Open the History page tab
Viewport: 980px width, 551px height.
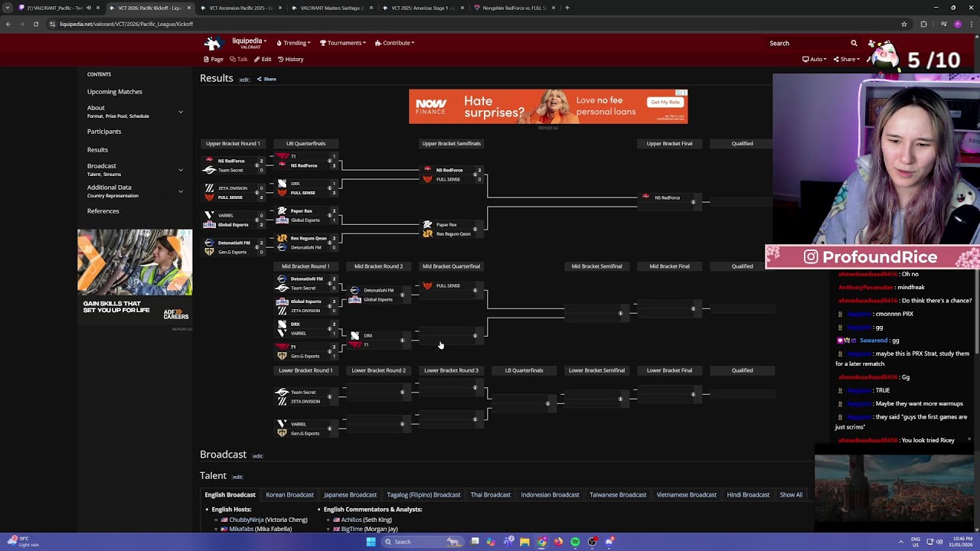click(x=290, y=59)
